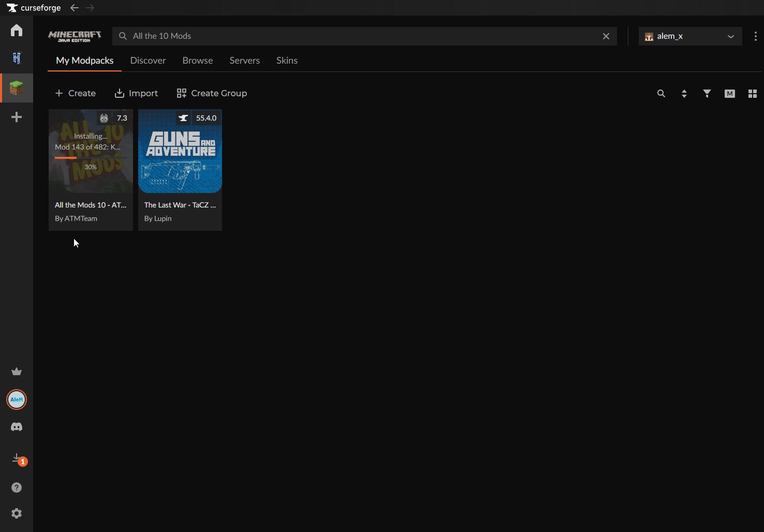764x532 pixels.
Task: Click the curseforge logo in the title bar
Action: coord(34,8)
